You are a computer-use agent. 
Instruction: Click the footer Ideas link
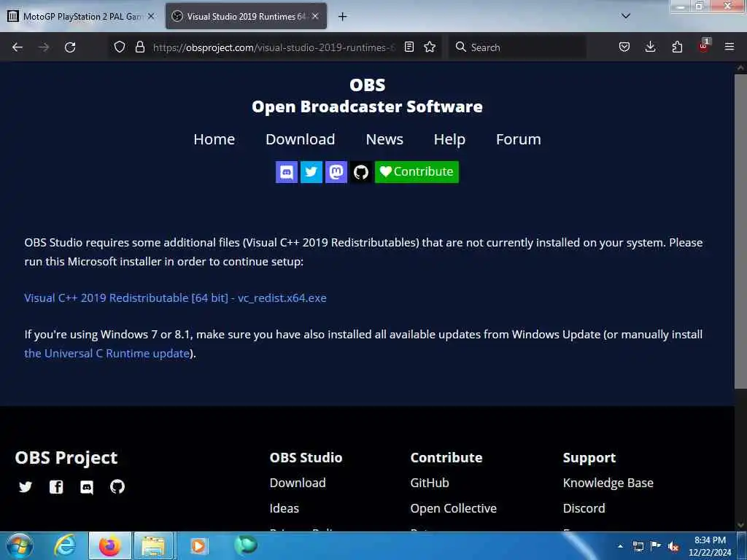[x=285, y=508]
